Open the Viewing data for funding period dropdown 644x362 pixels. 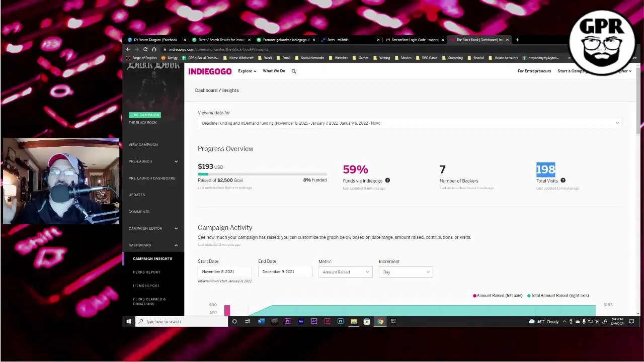(410, 123)
